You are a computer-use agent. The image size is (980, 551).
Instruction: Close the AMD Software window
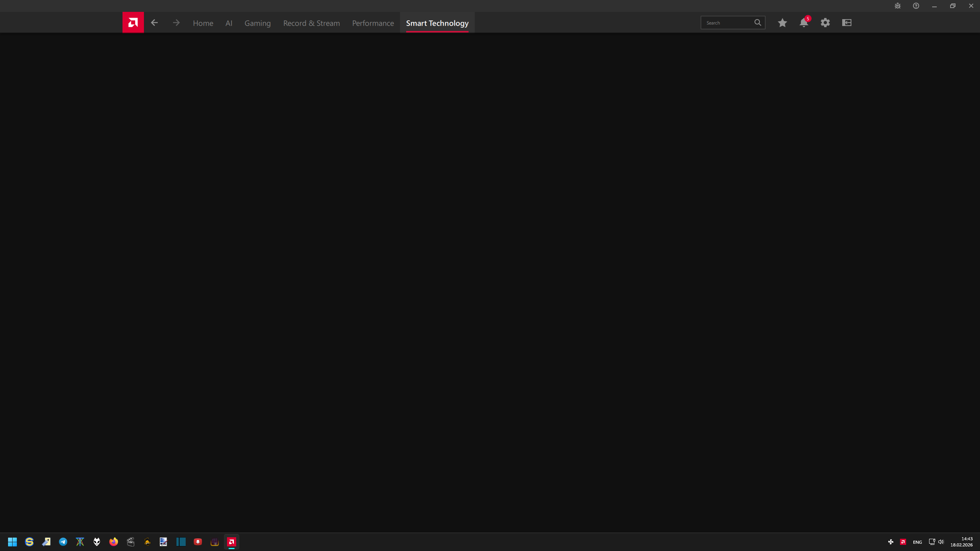pyautogui.click(x=971, y=6)
